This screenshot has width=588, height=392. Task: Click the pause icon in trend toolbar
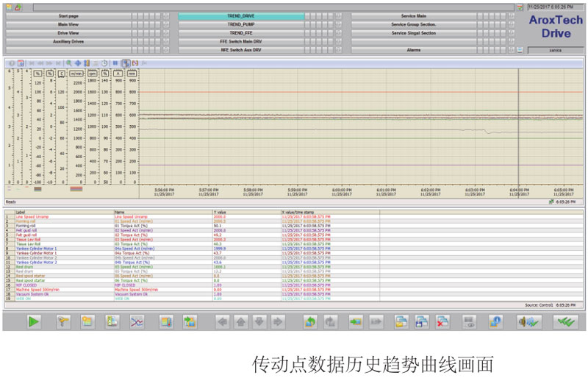115,63
